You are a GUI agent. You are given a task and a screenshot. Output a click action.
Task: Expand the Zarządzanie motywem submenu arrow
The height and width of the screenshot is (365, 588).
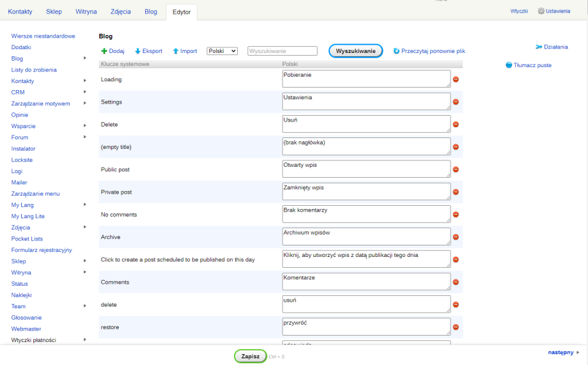tap(85, 104)
